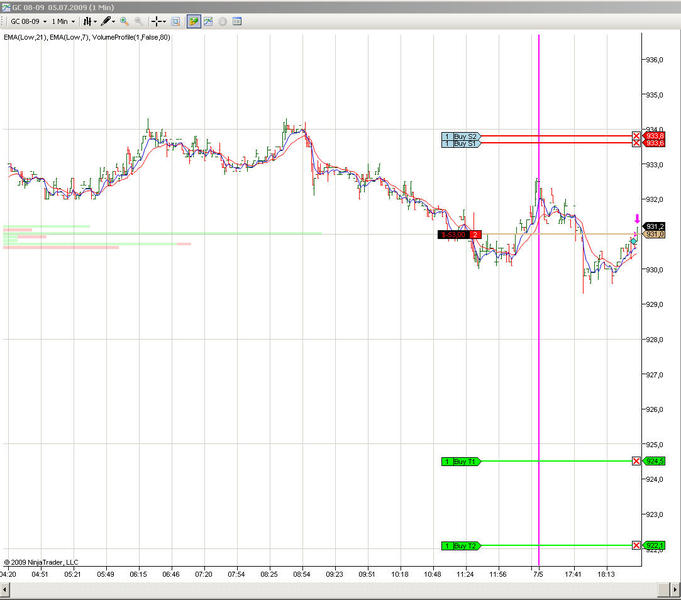Open the indicators dialog icon
The image size is (681, 600).
pyautogui.click(x=208, y=21)
